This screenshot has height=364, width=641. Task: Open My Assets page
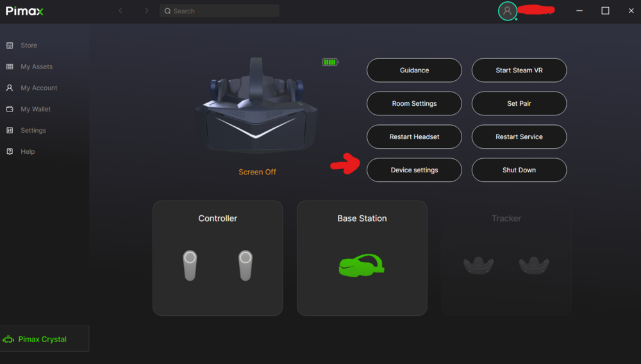point(37,67)
